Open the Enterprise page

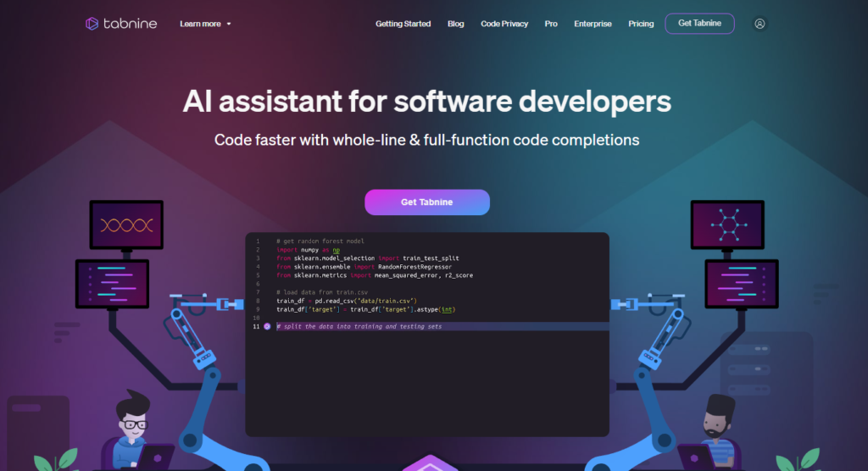tap(593, 24)
